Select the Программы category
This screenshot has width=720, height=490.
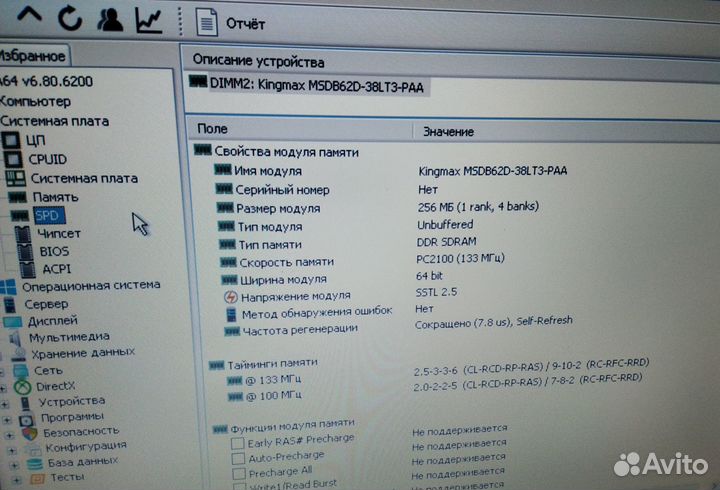click(x=72, y=417)
